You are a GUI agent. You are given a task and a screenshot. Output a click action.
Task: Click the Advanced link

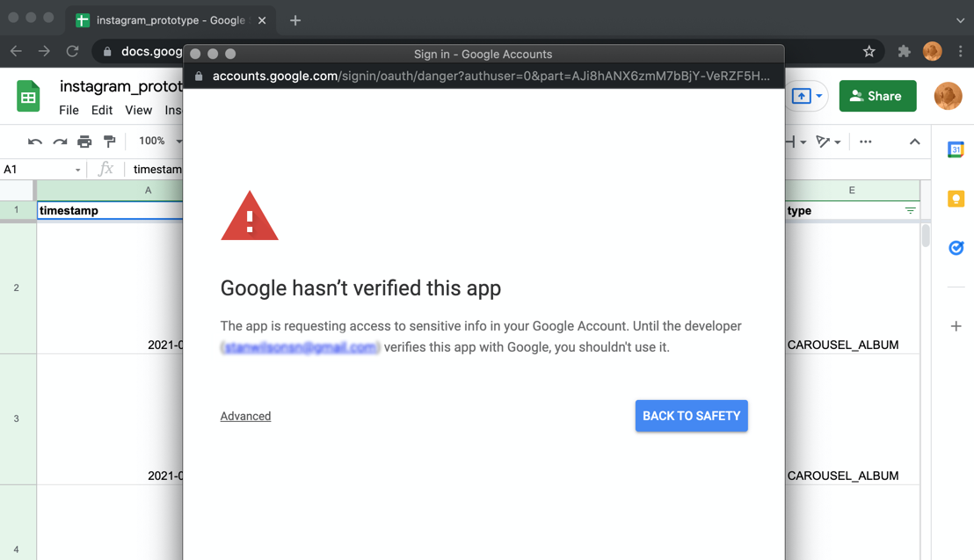[245, 416]
